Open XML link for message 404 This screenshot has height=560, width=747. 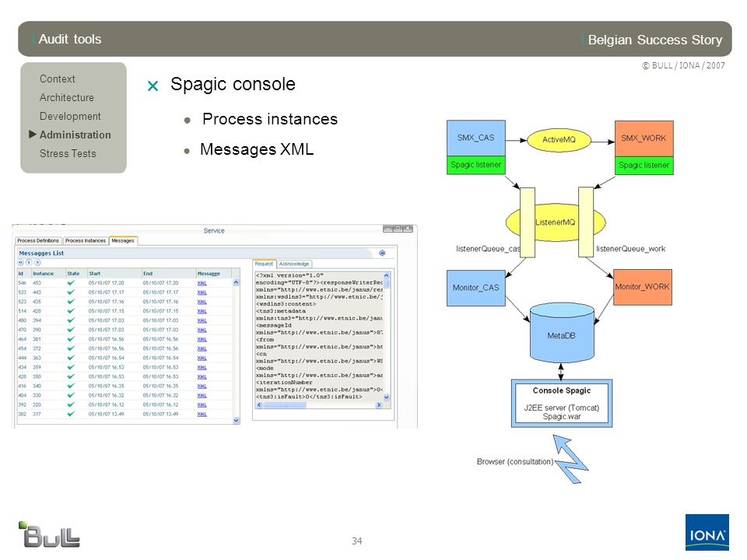pyautogui.click(x=202, y=395)
